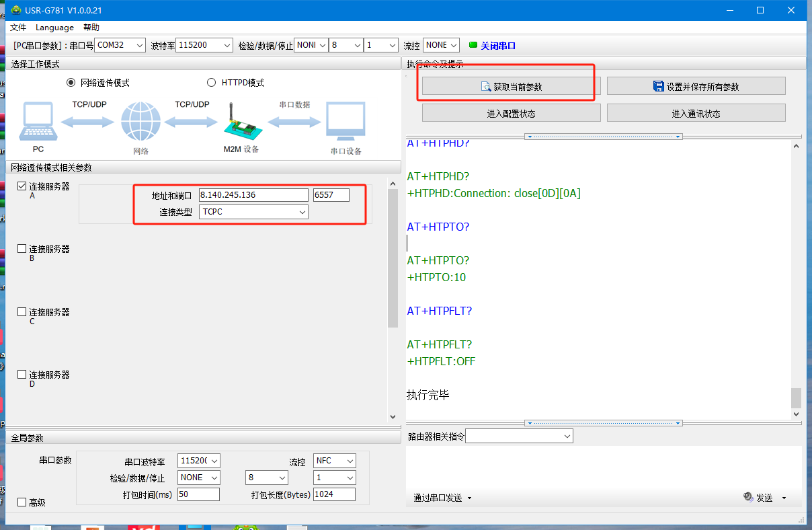Tick the 高级 advanced checkbox
This screenshot has height=530, width=812.
click(22, 502)
